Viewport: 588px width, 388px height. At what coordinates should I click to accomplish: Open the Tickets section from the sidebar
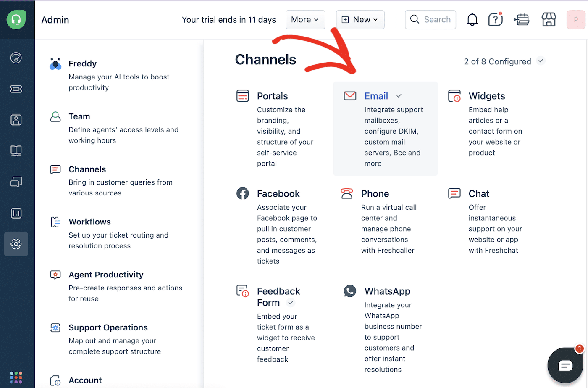pos(16,89)
